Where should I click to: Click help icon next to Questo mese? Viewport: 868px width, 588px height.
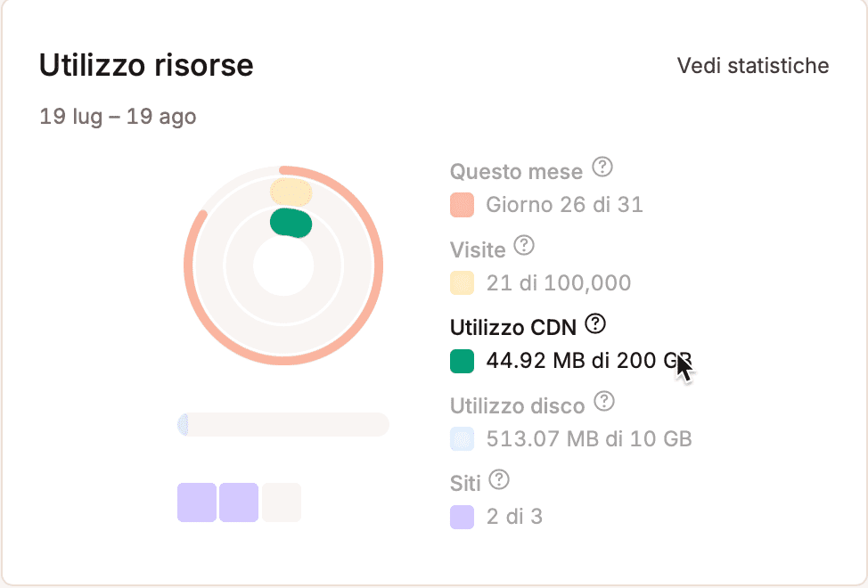pos(603,167)
